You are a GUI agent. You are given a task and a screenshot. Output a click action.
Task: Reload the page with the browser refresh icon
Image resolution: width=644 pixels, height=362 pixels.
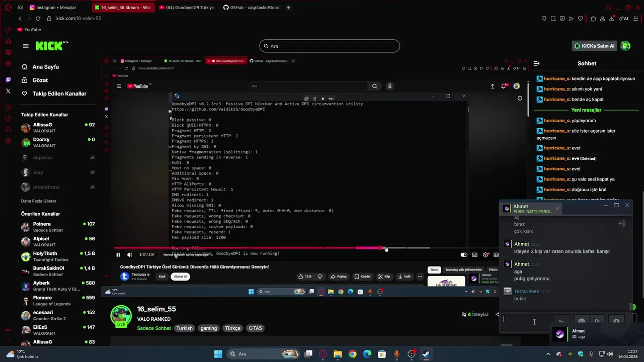(x=38, y=19)
